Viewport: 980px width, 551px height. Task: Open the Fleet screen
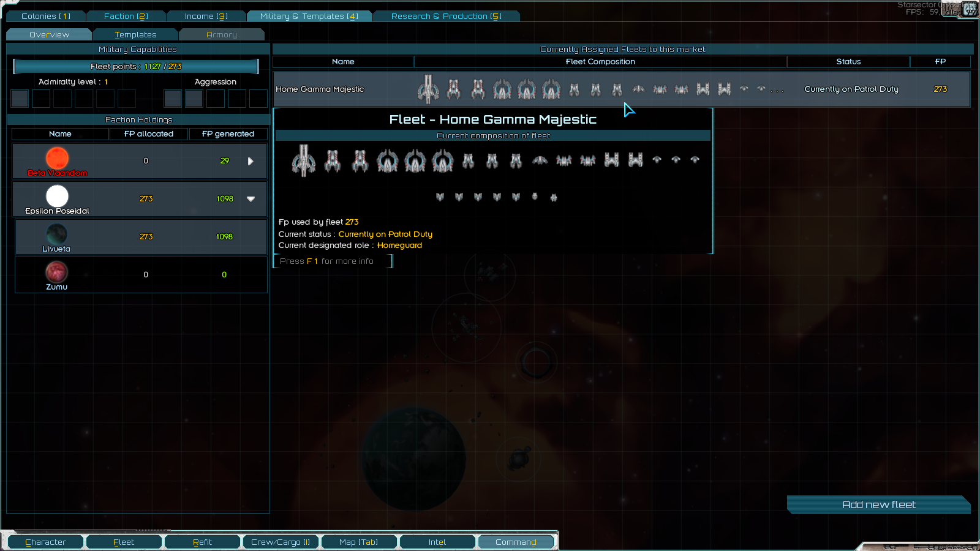(124, 542)
